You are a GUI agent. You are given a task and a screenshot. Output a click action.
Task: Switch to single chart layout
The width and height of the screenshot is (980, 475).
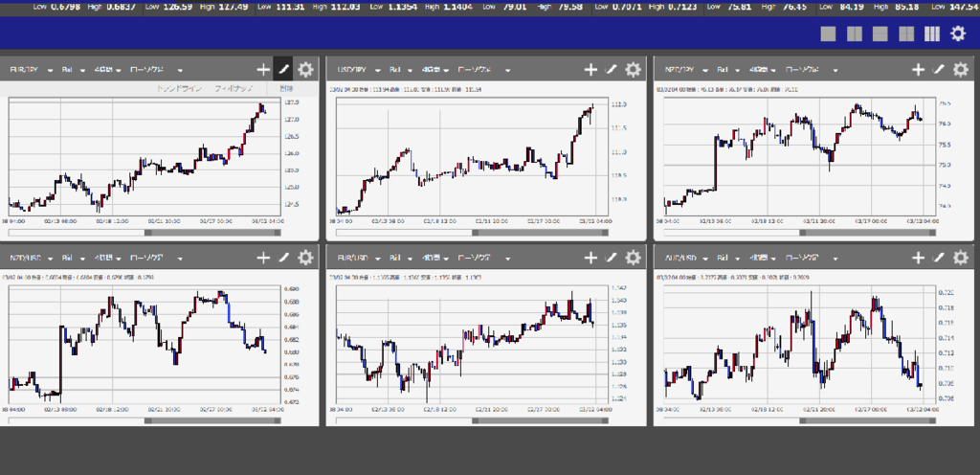[828, 34]
